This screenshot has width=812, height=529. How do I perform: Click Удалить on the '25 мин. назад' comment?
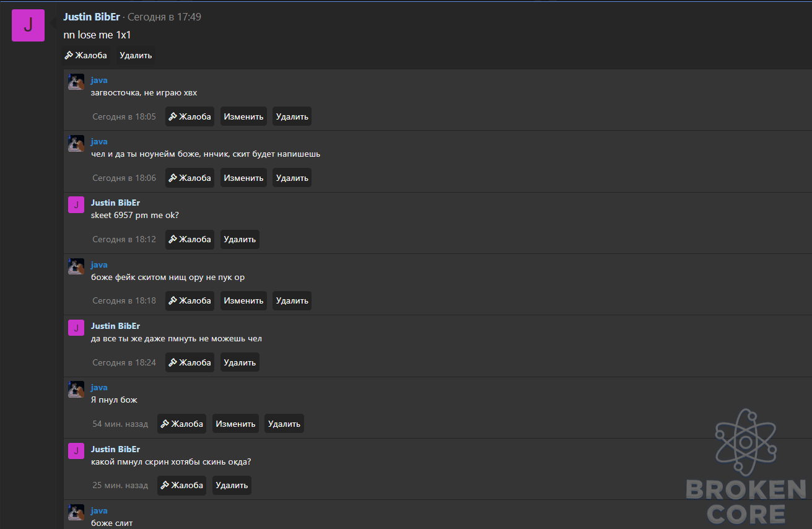click(x=232, y=485)
